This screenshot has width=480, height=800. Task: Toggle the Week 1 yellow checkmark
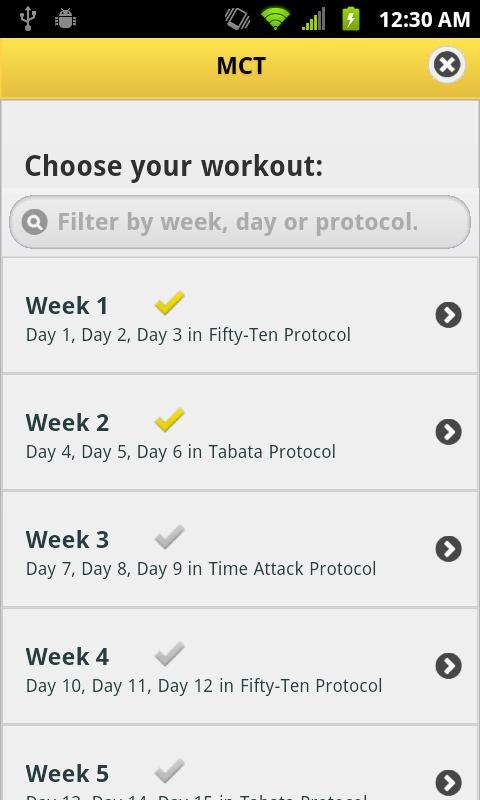pyautogui.click(x=169, y=303)
